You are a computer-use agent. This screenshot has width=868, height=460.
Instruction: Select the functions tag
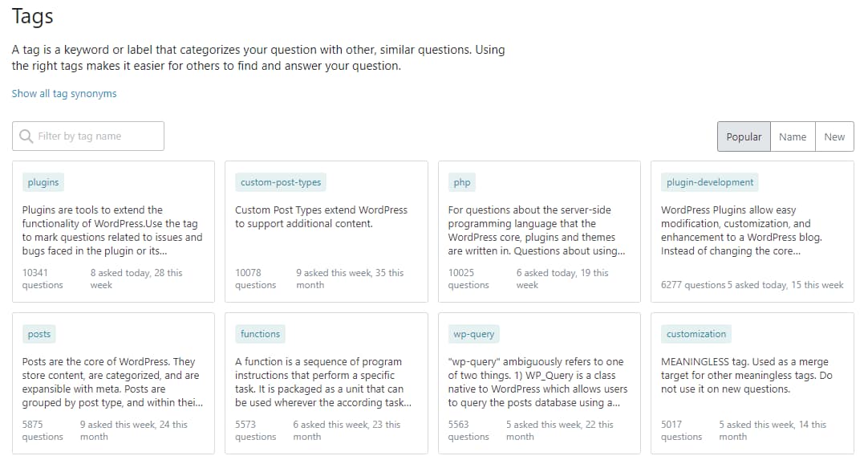[260, 334]
